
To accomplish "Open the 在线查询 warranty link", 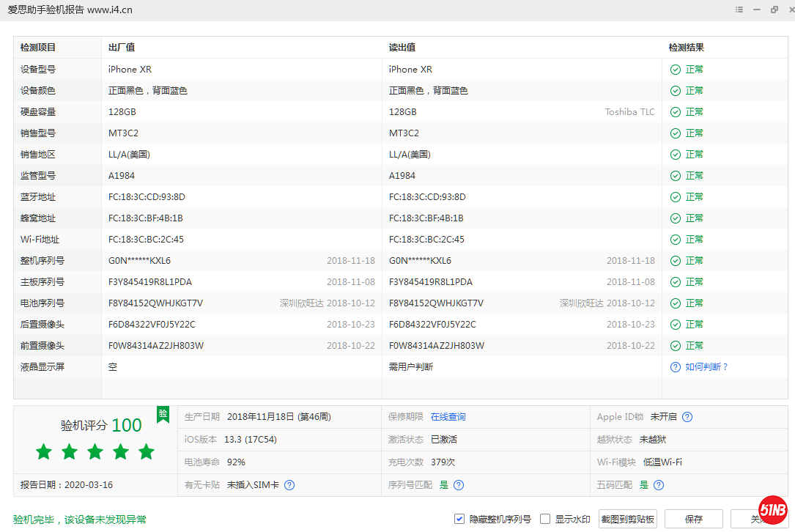I will [448, 416].
